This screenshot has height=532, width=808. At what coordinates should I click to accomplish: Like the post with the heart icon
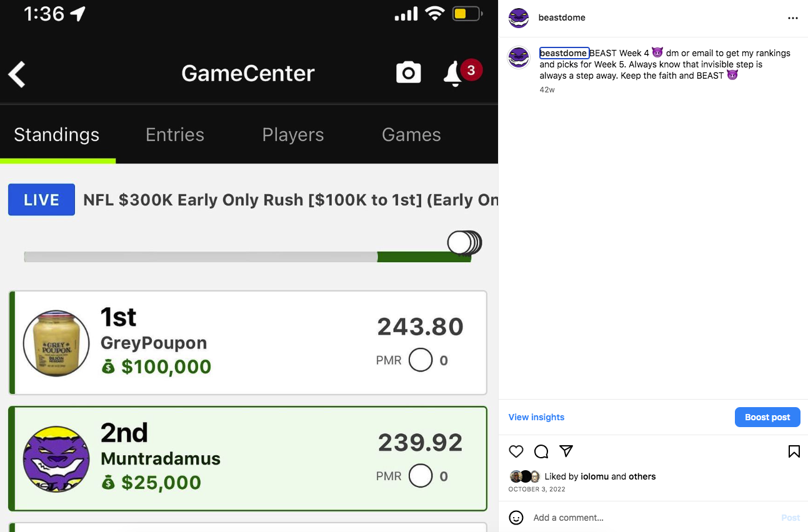coord(516,451)
